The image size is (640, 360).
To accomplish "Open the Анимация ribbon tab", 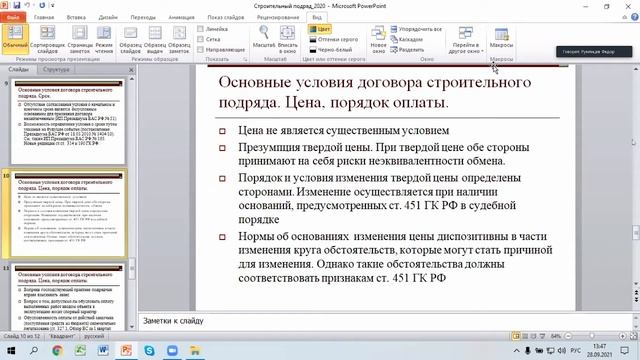I will pyautogui.click(x=181, y=17).
